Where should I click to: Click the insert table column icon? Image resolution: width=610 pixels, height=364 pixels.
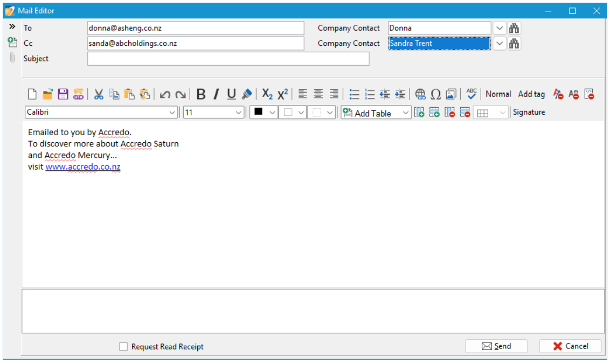(x=419, y=113)
